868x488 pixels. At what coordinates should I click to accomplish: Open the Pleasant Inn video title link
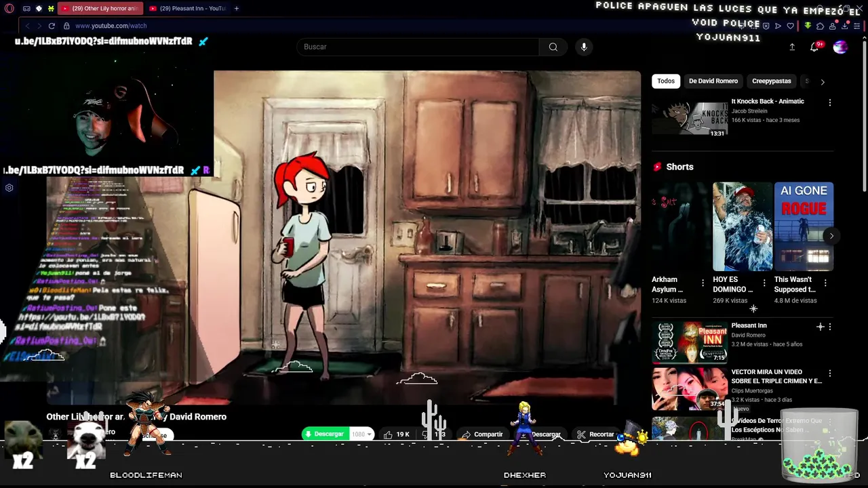pos(749,325)
